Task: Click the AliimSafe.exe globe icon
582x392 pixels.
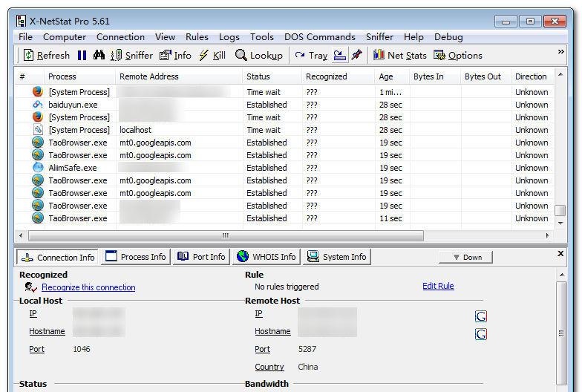Action: coord(37,168)
